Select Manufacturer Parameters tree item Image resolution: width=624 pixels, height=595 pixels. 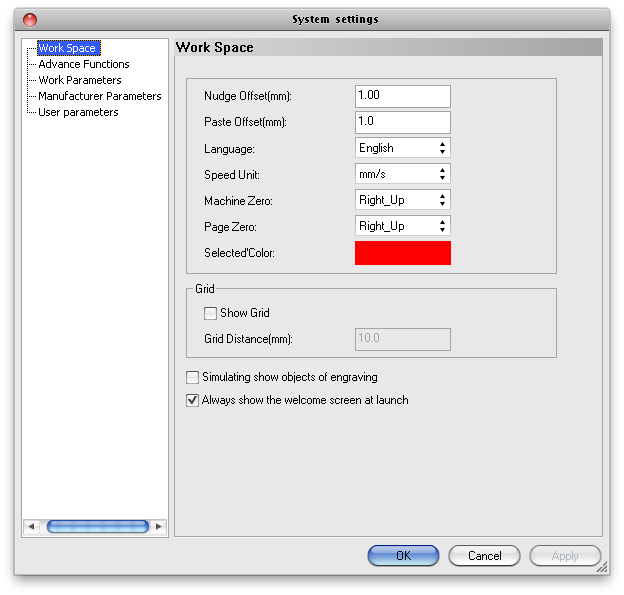pos(100,96)
